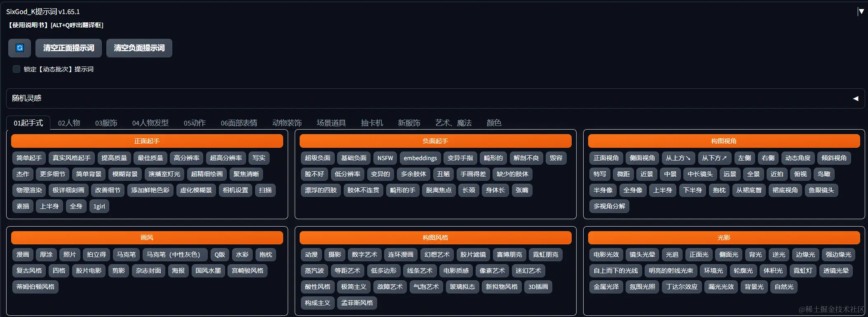Click the embeddings tag

(x=420, y=158)
